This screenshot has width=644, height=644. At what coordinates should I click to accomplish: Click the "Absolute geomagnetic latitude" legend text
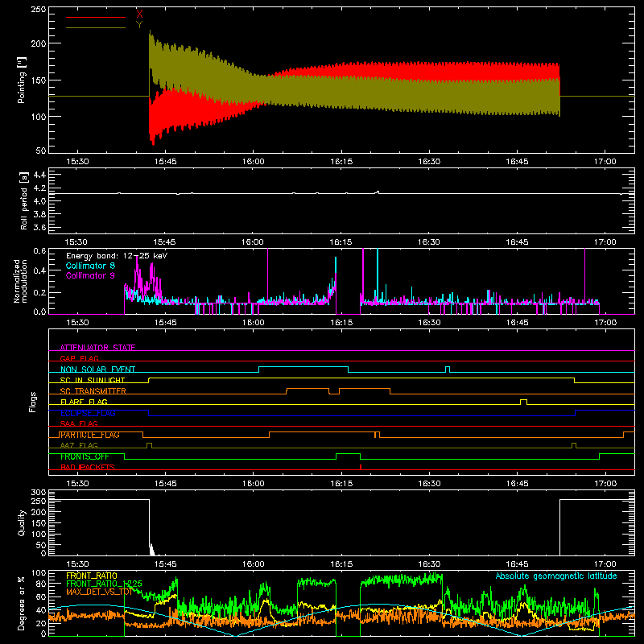(x=556, y=576)
